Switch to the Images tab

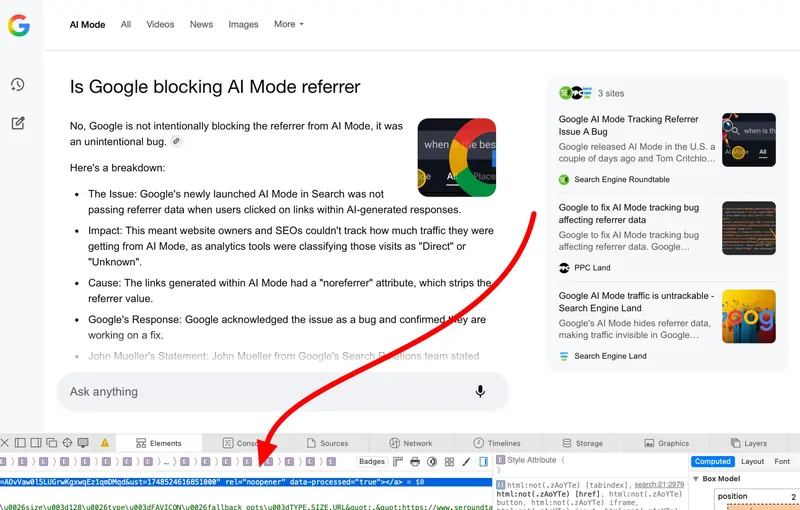(243, 24)
